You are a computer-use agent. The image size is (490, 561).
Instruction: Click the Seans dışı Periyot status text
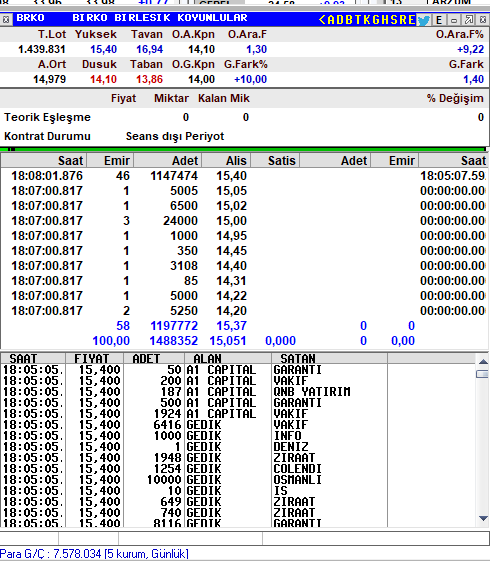point(175,136)
